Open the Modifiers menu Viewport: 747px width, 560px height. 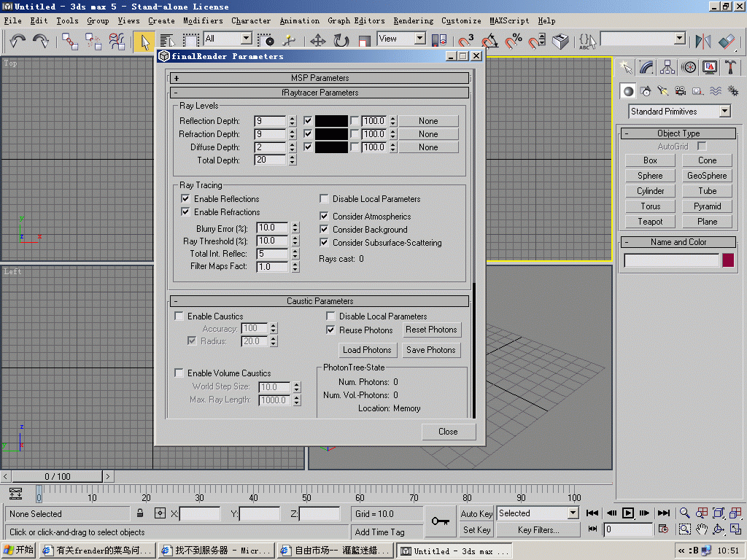(203, 21)
